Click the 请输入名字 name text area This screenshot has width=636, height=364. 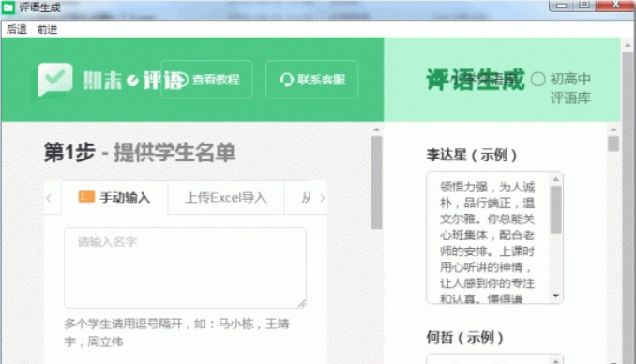point(185,267)
